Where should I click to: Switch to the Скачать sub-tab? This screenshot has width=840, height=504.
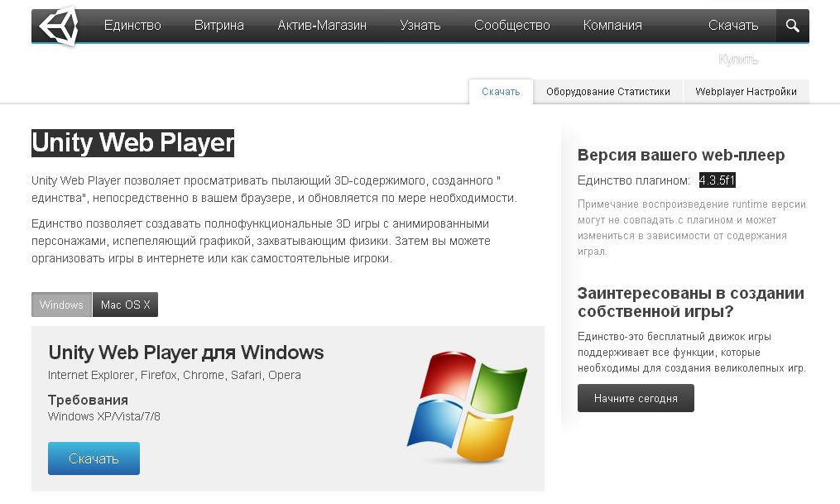(x=501, y=92)
